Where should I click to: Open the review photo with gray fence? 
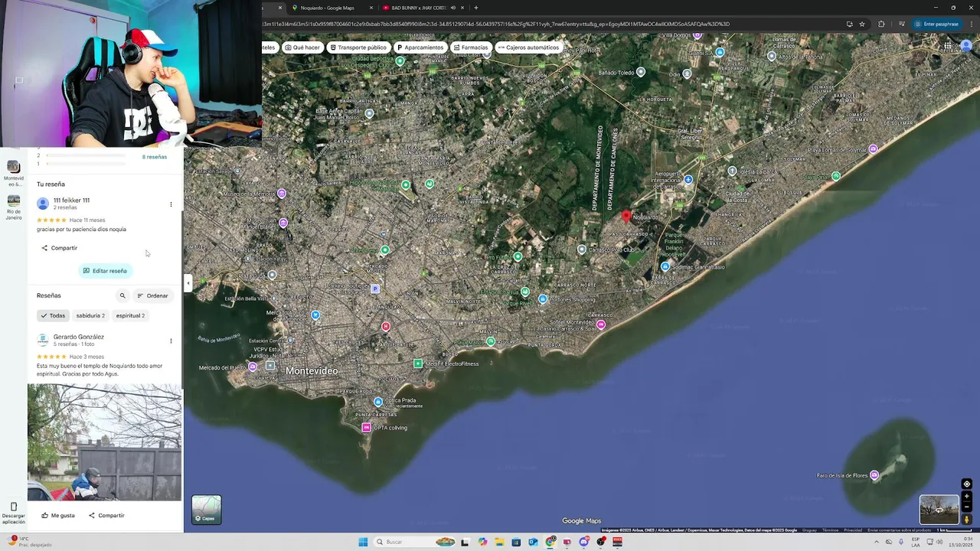click(x=105, y=442)
